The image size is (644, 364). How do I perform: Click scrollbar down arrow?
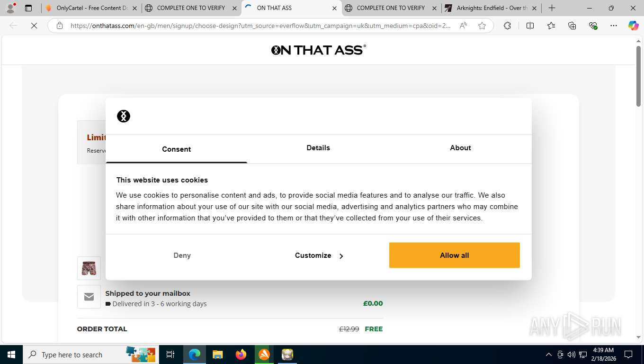pos(638,337)
